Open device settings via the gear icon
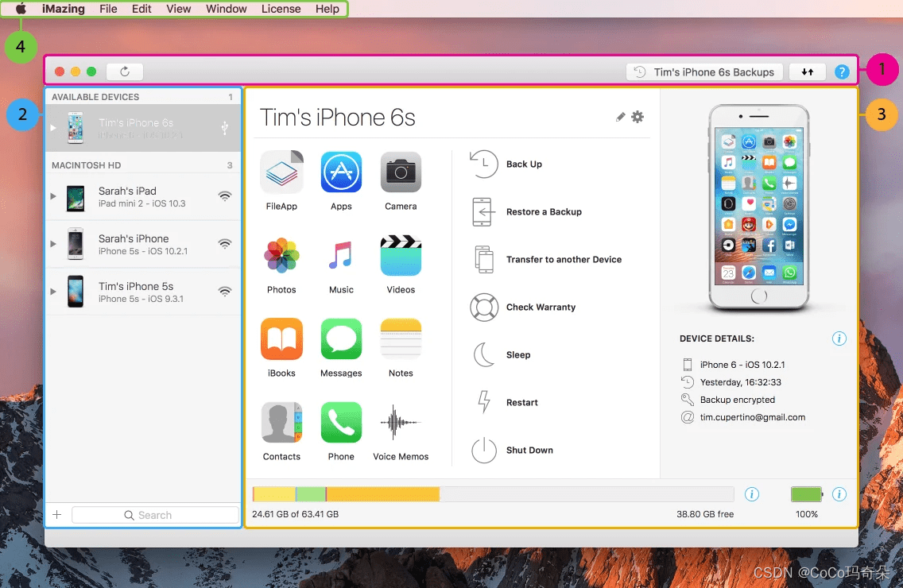The height and width of the screenshot is (588, 903). (638, 117)
